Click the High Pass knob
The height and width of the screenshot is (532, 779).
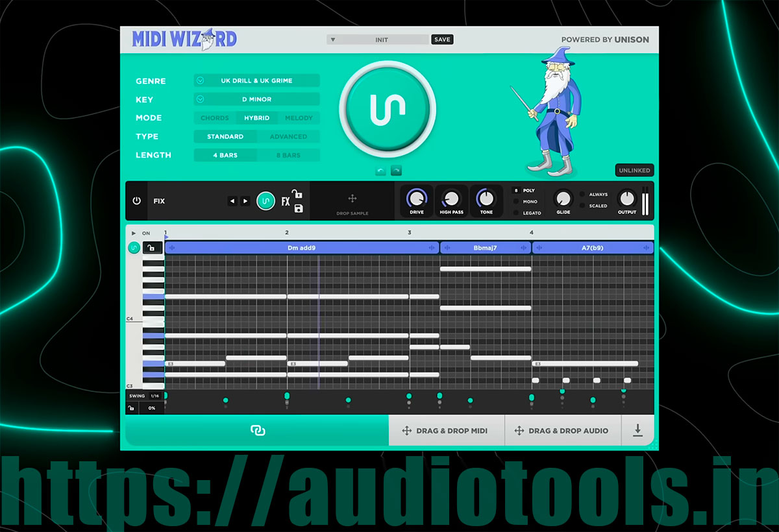coord(451,198)
